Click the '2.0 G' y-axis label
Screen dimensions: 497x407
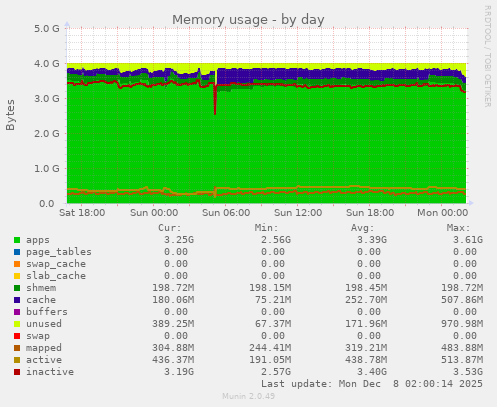click(47, 134)
